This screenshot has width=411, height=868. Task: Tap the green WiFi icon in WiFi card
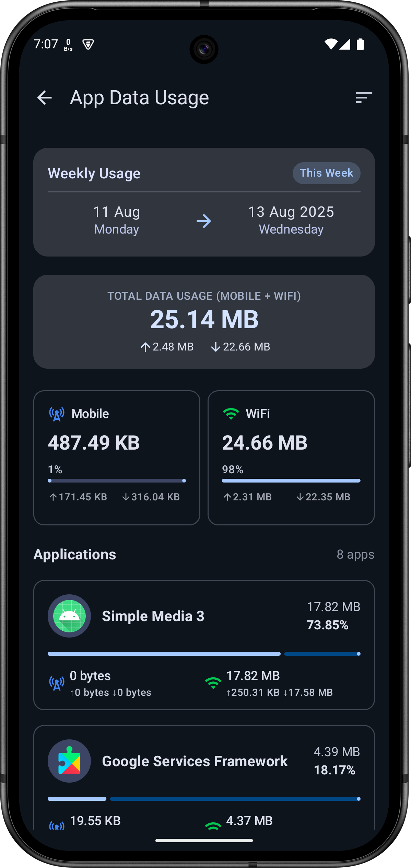(231, 414)
